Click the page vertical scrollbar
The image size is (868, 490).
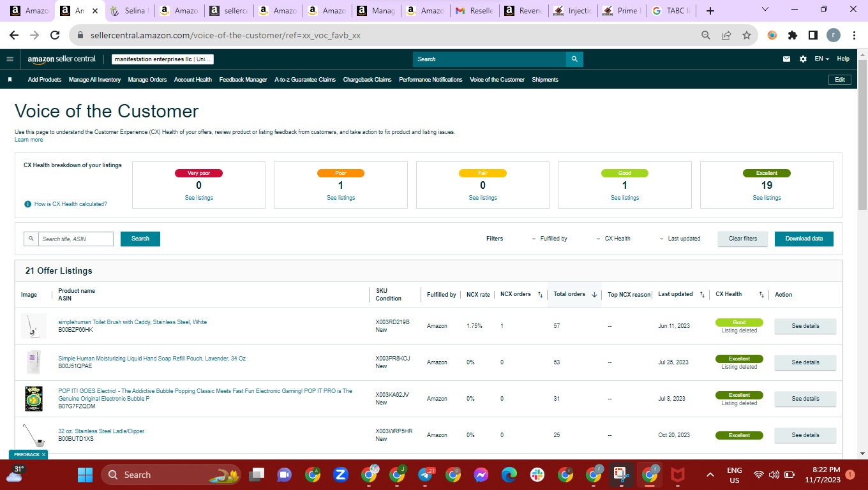tap(862, 135)
